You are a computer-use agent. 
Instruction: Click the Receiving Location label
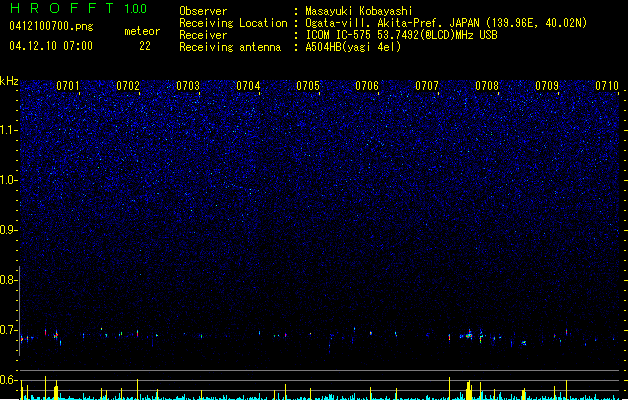click(233, 23)
